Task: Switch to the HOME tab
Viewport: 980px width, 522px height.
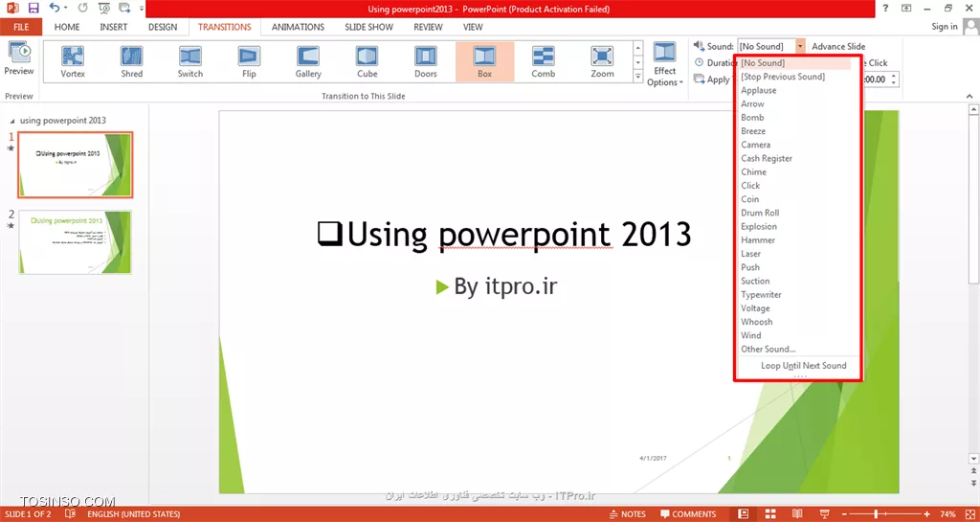Action: point(67,27)
